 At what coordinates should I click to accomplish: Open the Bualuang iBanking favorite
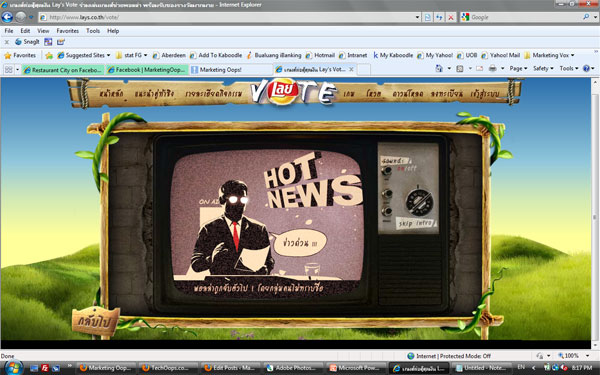coord(274,55)
